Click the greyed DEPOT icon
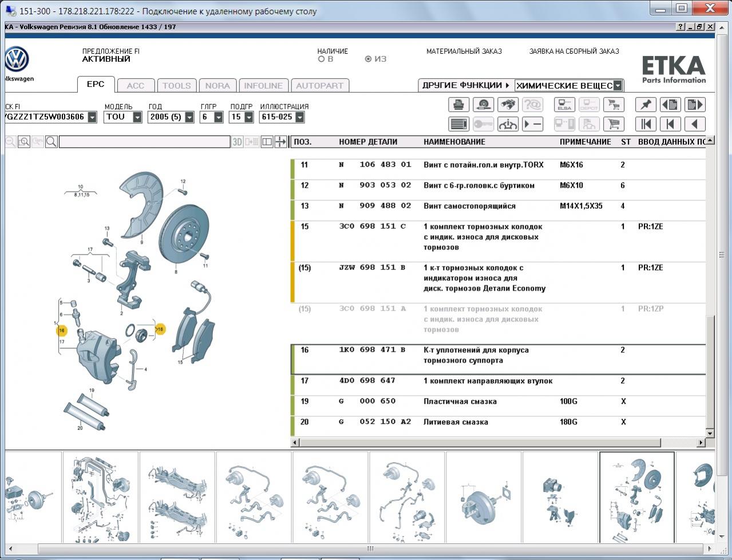This screenshot has width=732, height=560. click(x=589, y=105)
